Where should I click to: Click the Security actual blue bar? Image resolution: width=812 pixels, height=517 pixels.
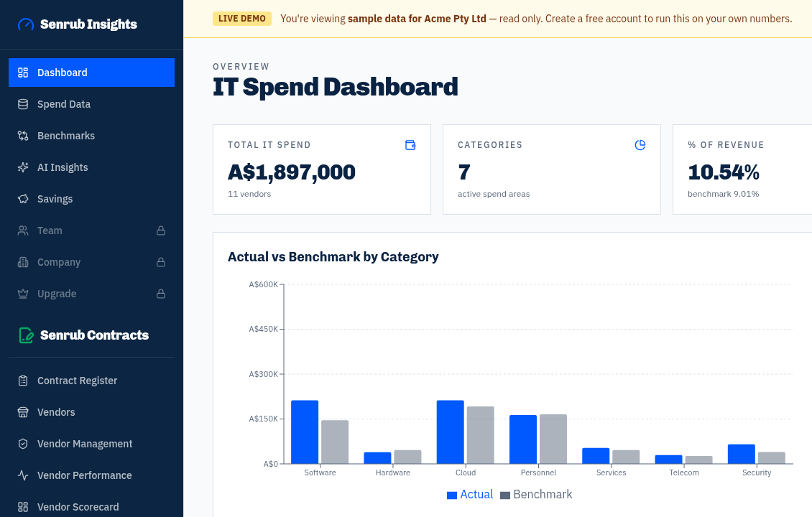click(x=741, y=455)
